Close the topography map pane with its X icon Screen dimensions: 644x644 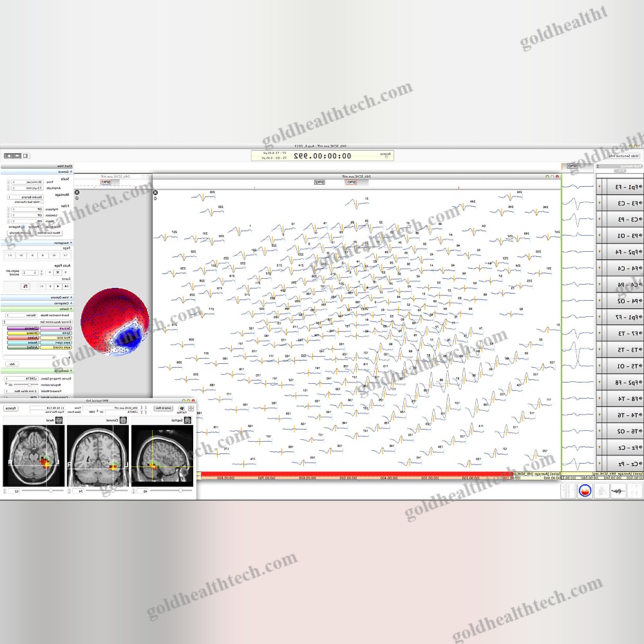click(x=77, y=192)
